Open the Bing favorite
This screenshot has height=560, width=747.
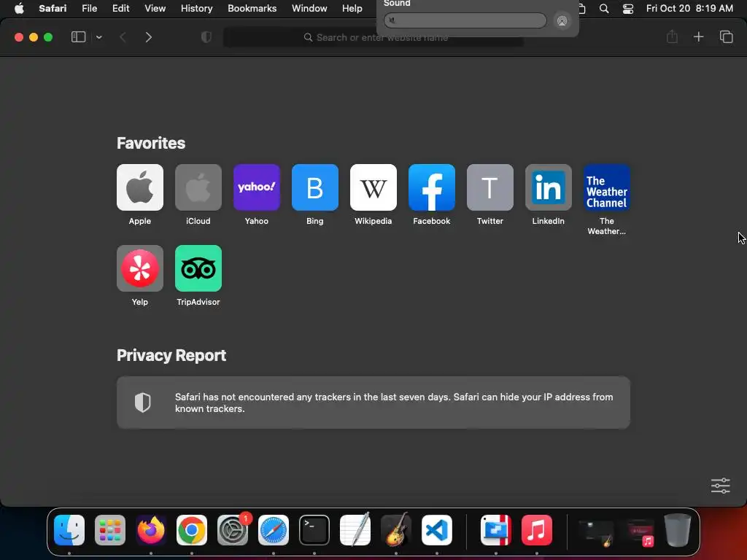coord(315,187)
